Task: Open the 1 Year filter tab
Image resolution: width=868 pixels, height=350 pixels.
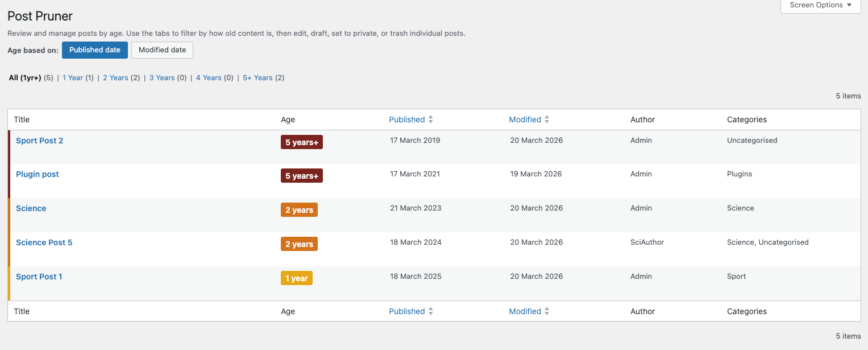Action: pyautogui.click(x=73, y=78)
